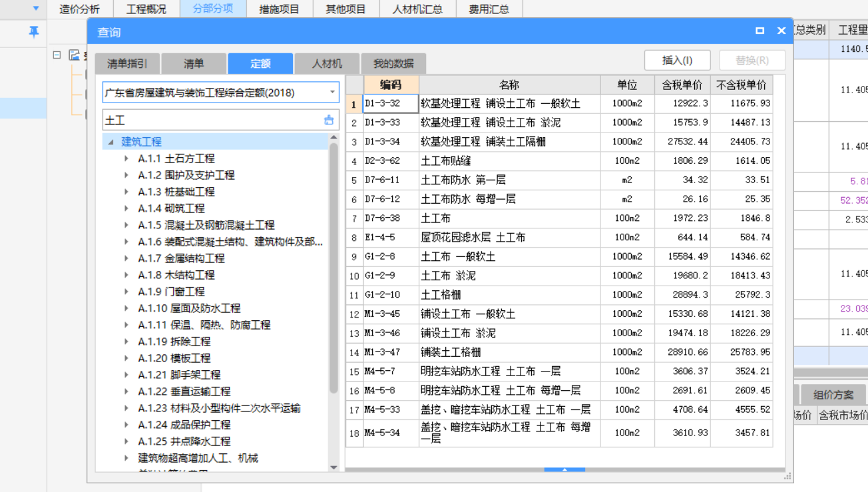Expand A.1.5 混凝土及钢筋混凝土工程 node
This screenshot has width=868, height=492.
coord(126,225)
